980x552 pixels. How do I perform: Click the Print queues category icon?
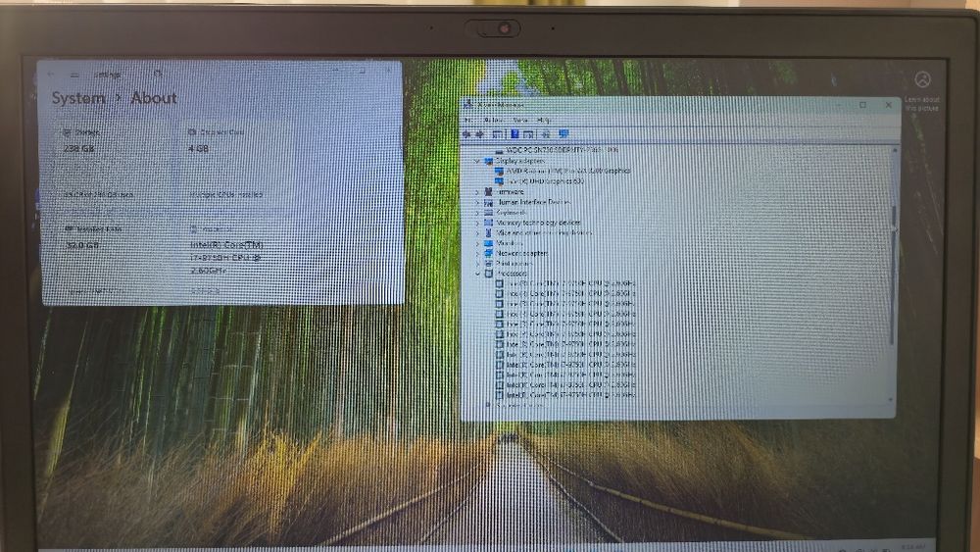(489, 263)
